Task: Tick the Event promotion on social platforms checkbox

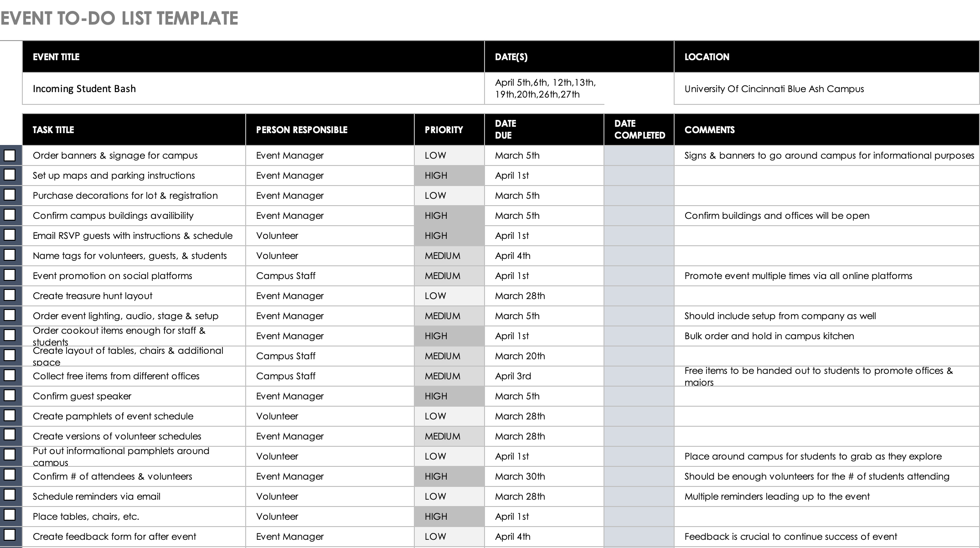Action: (10, 275)
